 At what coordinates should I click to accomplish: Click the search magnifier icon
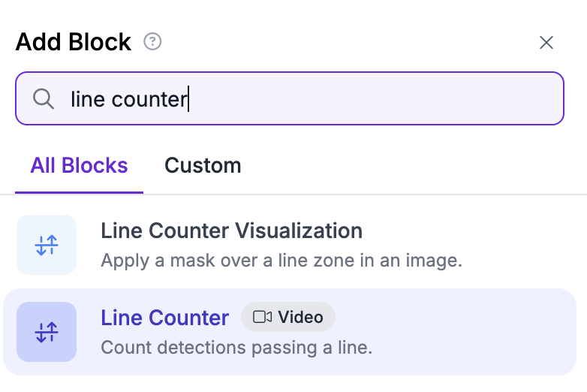tap(44, 99)
